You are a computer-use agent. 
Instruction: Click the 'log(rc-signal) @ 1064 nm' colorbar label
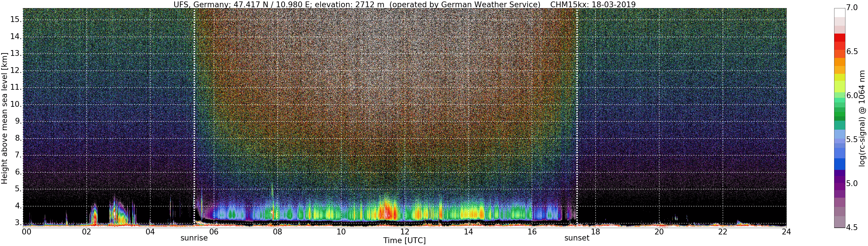coord(862,118)
